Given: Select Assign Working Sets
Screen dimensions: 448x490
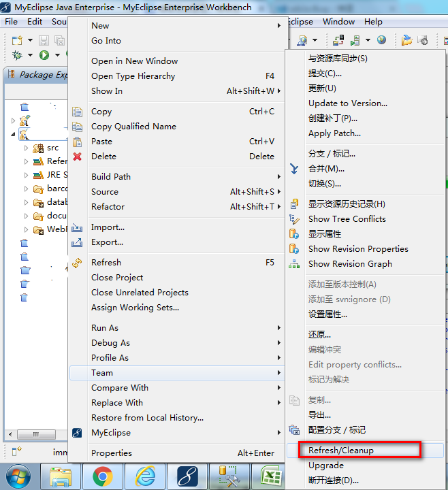Looking at the screenshot, I should (x=176, y=308).
